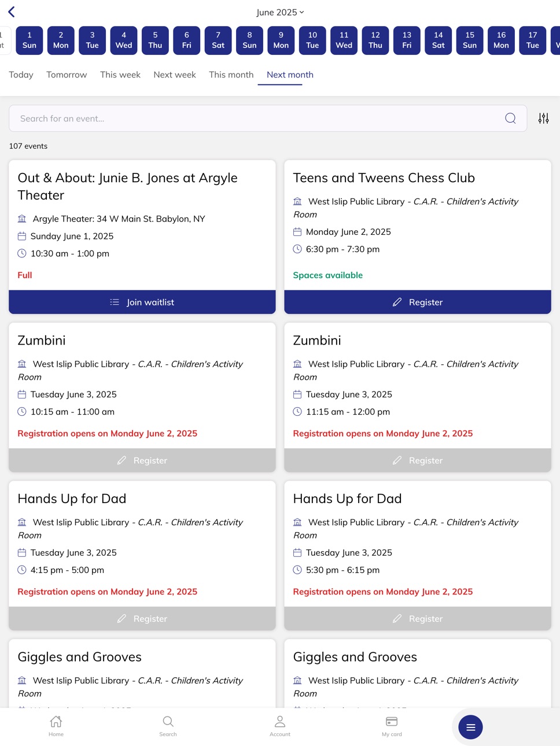
Task: Open the Home tab in the bottom bar
Action: click(56, 726)
